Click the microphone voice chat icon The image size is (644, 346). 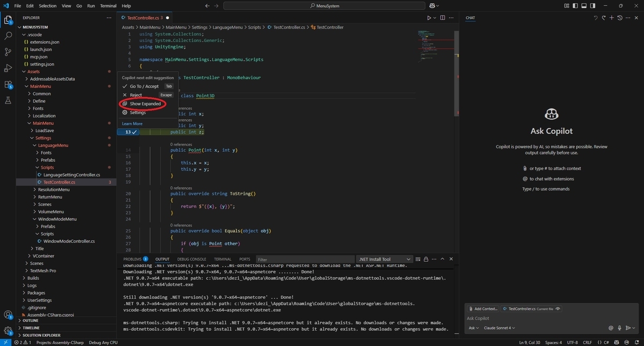click(619, 328)
